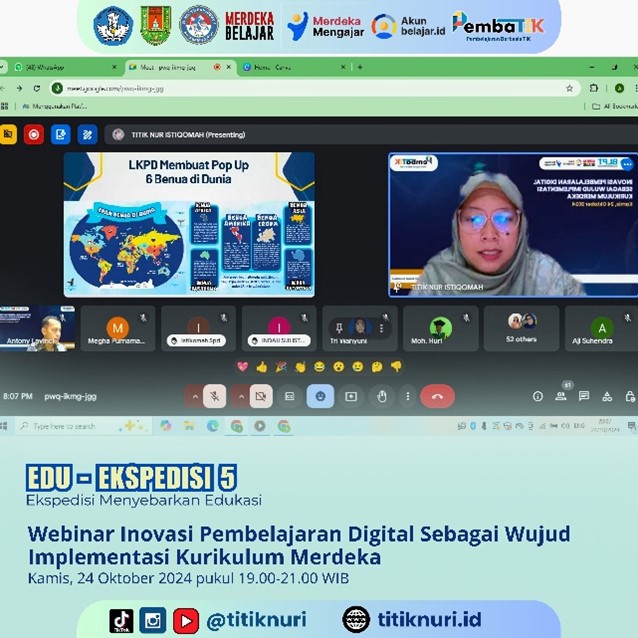Expand video settings arrow beside camera

241,396
